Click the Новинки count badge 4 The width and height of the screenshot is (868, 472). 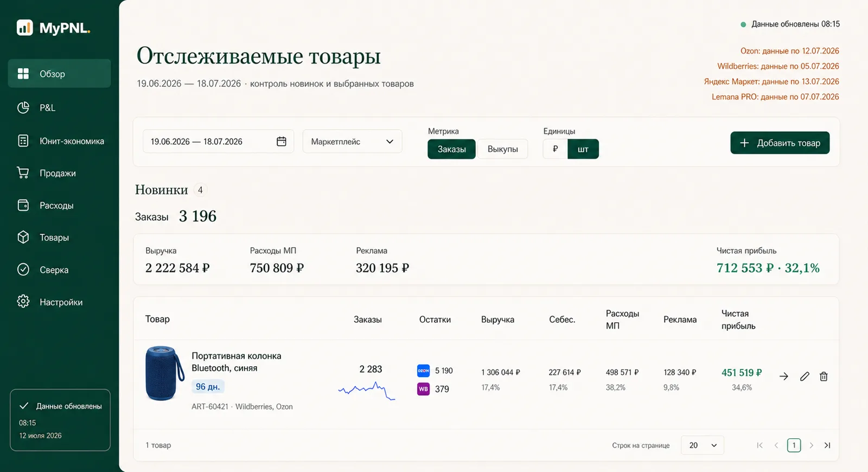pyautogui.click(x=200, y=190)
